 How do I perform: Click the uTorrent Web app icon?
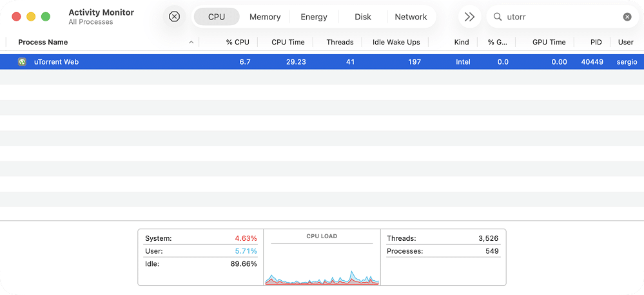22,62
